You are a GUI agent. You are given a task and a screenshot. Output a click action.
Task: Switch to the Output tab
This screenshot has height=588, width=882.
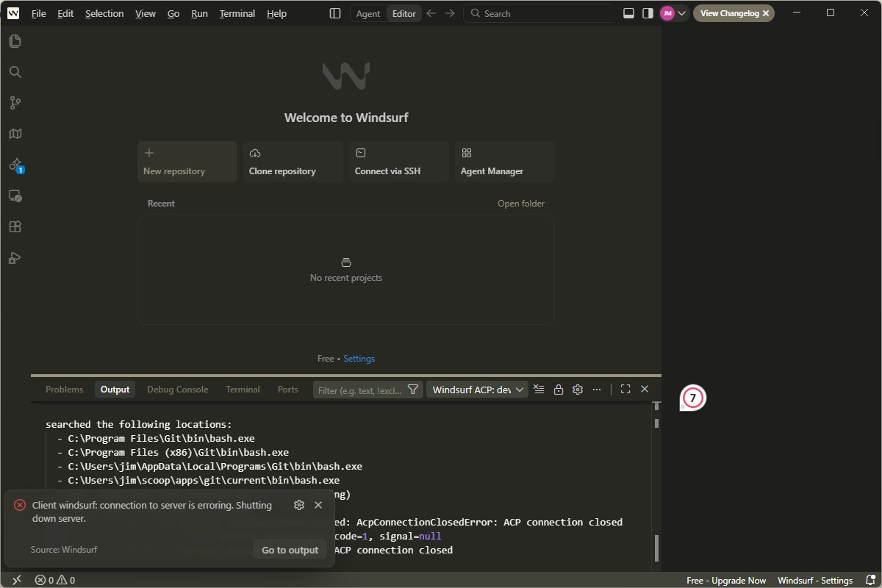(115, 390)
